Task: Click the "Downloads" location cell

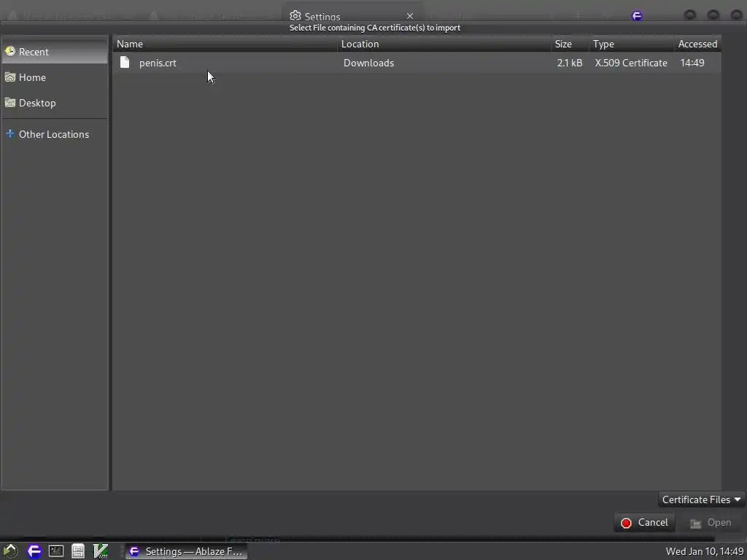Action: click(x=368, y=63)
